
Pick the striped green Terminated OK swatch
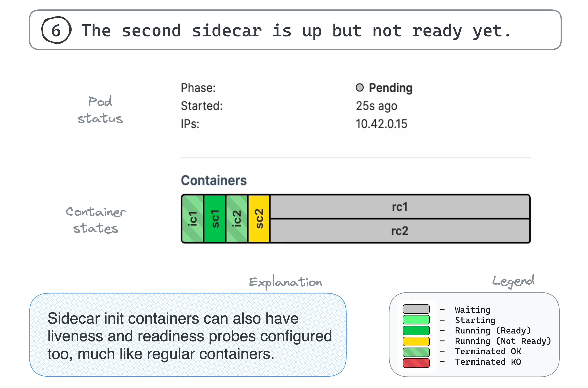(x=416, y=352)
